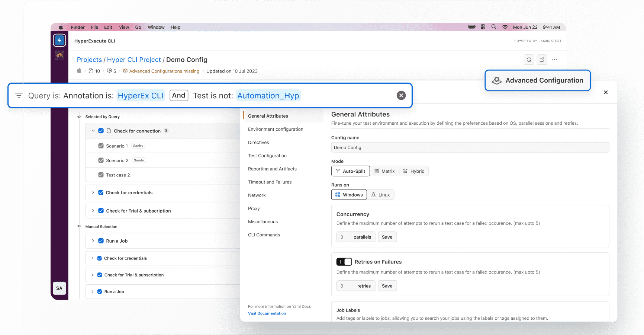
Task: Switch to the Environment configuration section
Action: [x=276, y=129]
